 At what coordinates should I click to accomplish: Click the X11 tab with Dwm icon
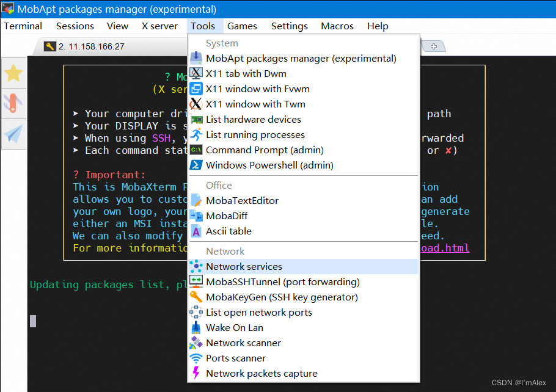pyautogui.click(x=196, y=73)
